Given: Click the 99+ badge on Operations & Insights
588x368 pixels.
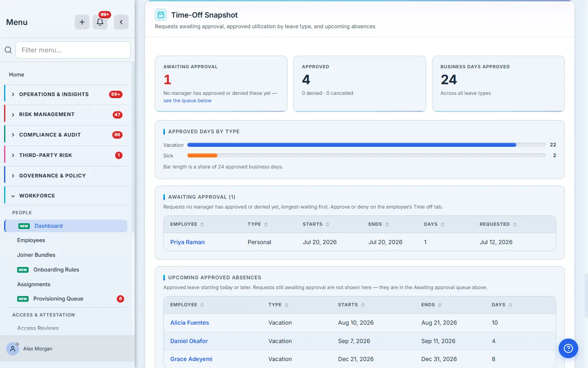Looking at the screenshot, I should [x=116, y=94].
